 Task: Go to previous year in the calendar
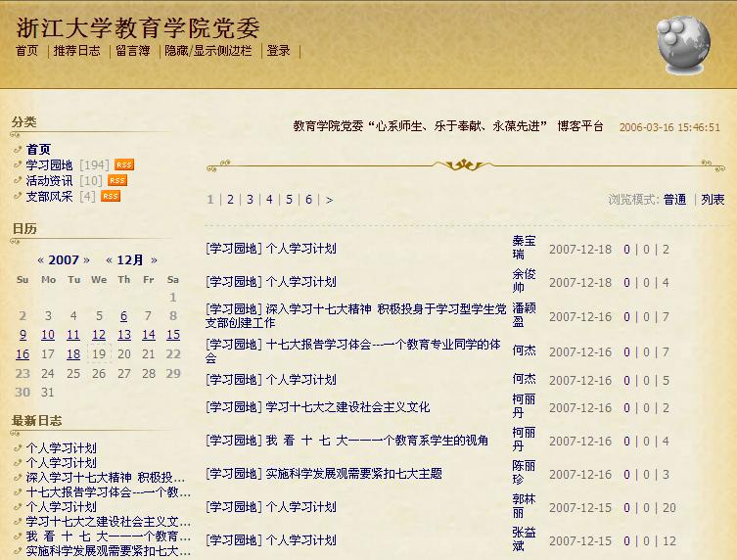[x=40, y=260]
